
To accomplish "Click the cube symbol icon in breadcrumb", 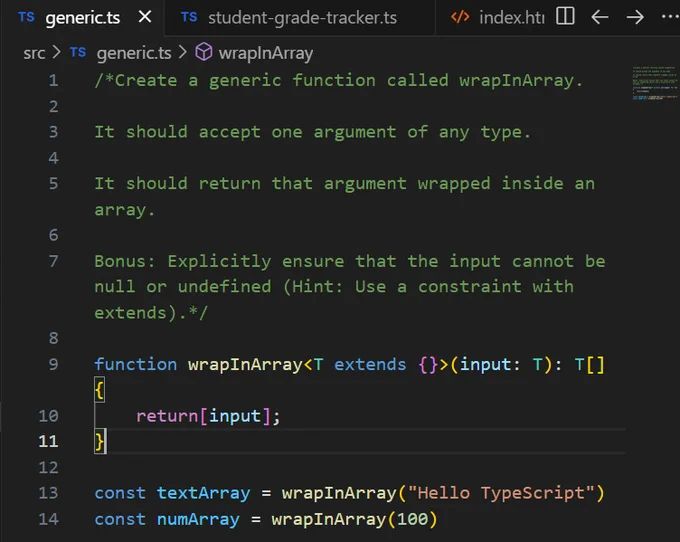I will (x=204, y=52).
